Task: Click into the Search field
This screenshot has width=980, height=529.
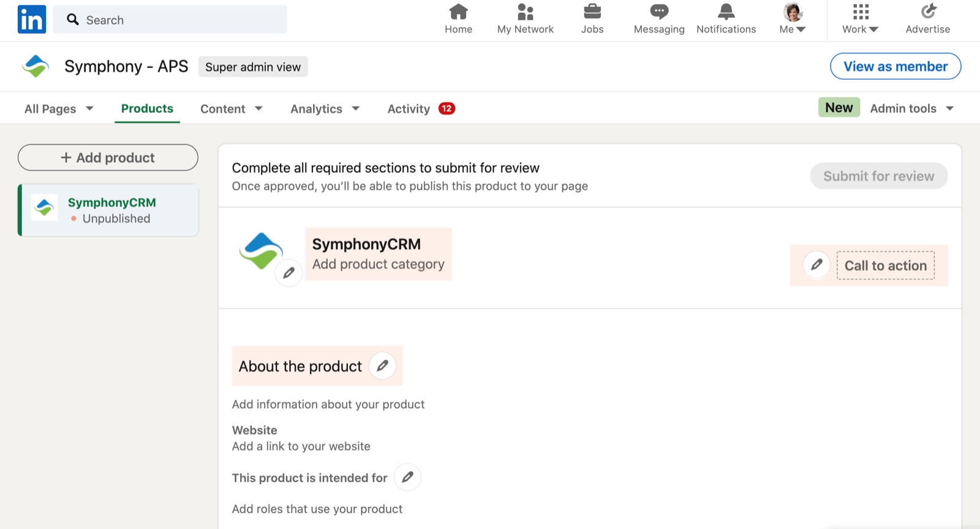Action: (178, 20)
